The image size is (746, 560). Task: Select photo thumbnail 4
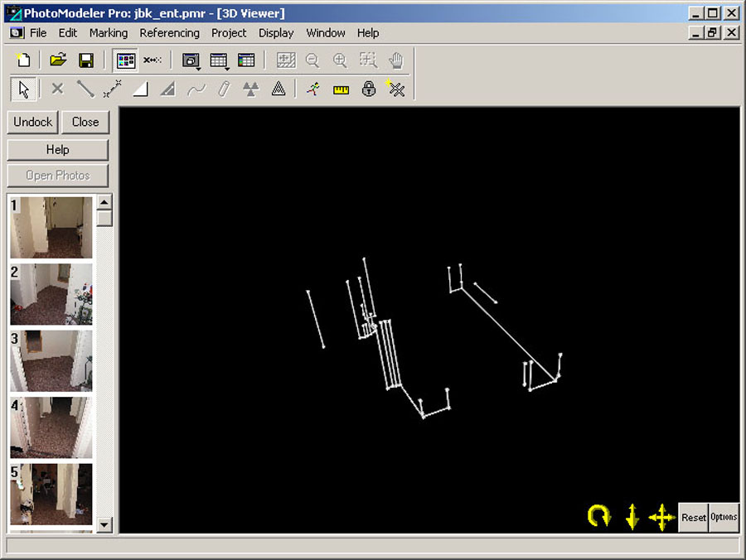point(51,427)
